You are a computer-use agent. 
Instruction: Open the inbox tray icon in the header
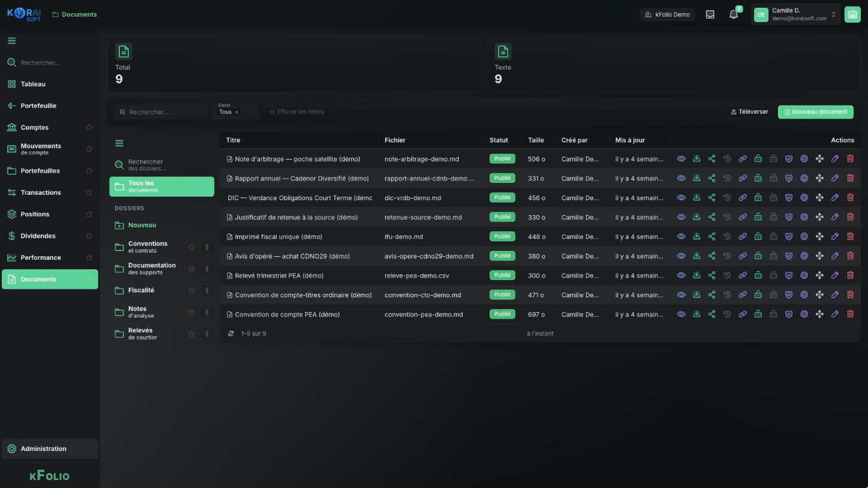(710, 14)
